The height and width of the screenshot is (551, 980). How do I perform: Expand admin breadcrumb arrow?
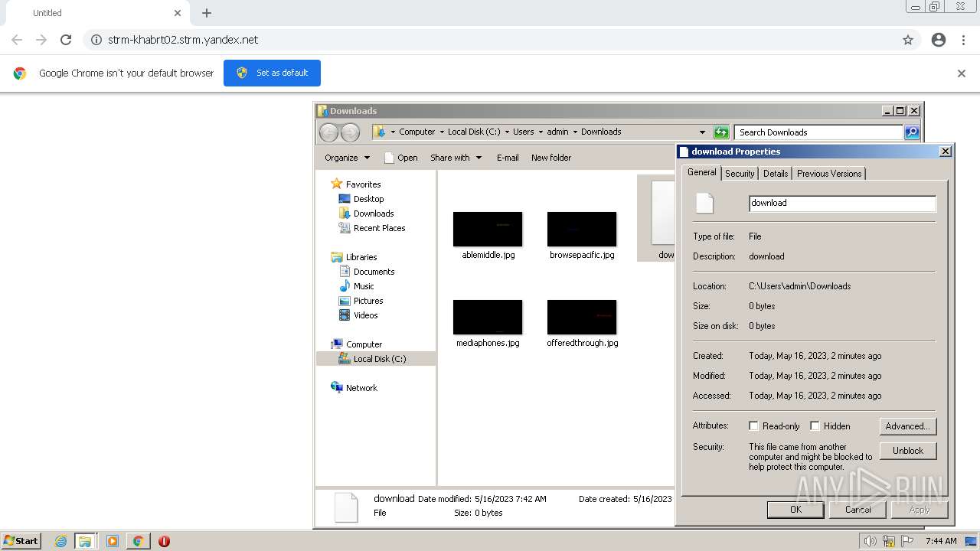574,132
